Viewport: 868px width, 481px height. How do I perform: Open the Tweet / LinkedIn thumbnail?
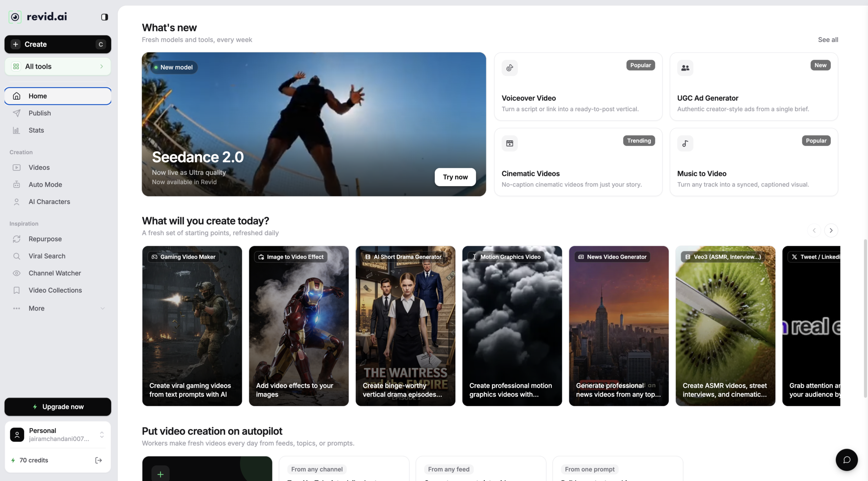(x=811, y=326)
